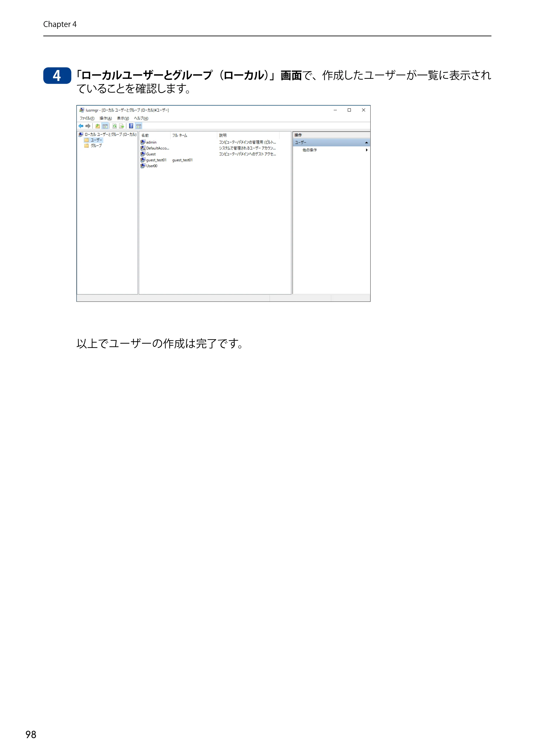Select the User00 user name
Image resolution: width=535 pixels, height=756 pixels.
pos(152,166)
